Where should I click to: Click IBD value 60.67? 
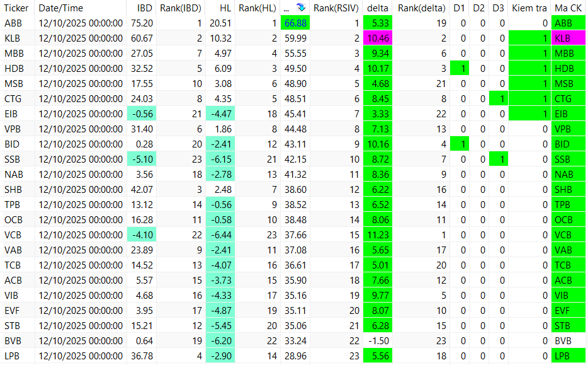(x=142, y=38)
